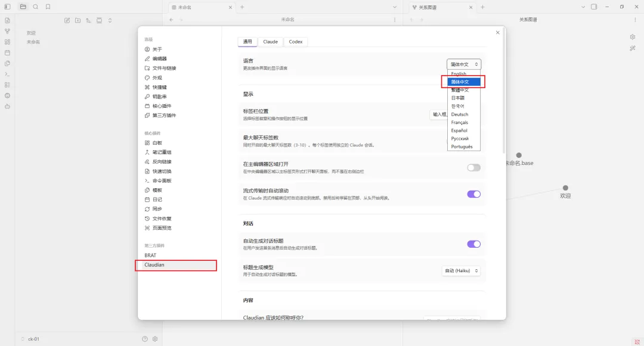
Task: Toggle the left sidebar collapse icon
Action: (7, 7)
